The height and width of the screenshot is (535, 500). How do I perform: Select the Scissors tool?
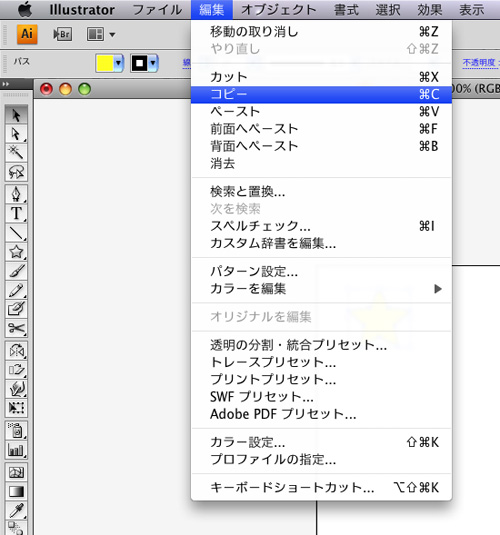click(16, 329)
